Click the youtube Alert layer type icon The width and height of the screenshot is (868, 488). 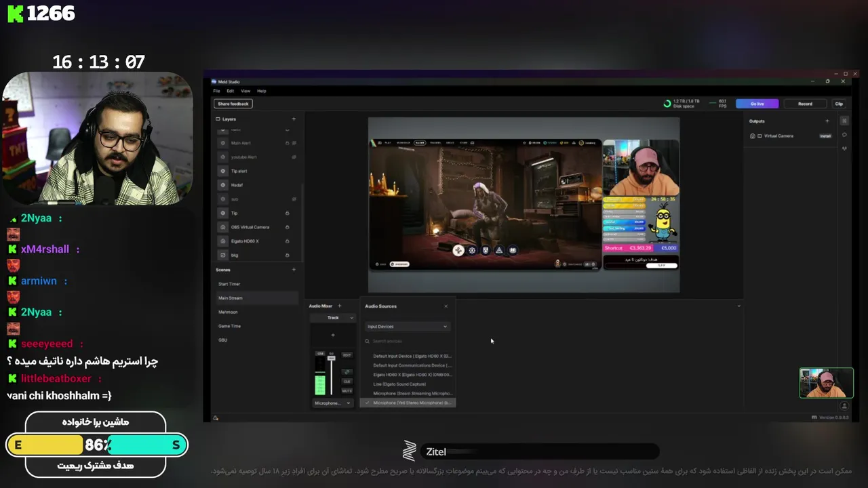point(222,157)
